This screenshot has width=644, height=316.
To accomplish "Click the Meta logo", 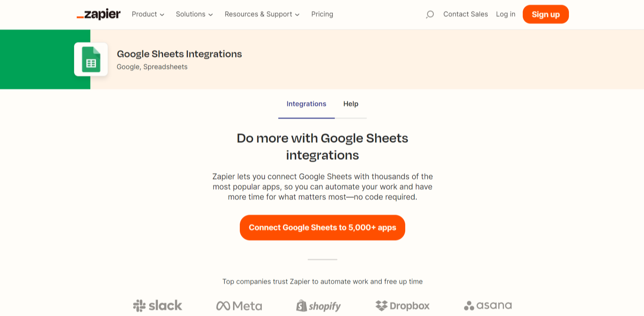I will [239, 305].
